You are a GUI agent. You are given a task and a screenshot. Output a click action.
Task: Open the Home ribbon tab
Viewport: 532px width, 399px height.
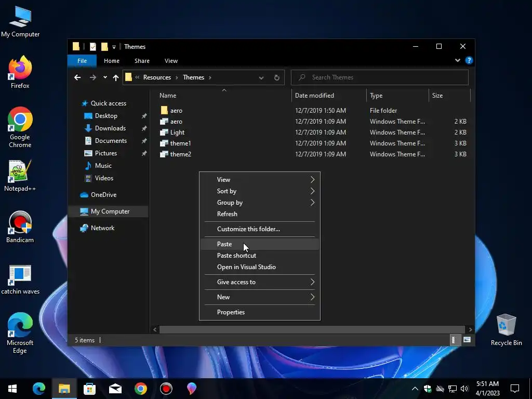point(112,61)
